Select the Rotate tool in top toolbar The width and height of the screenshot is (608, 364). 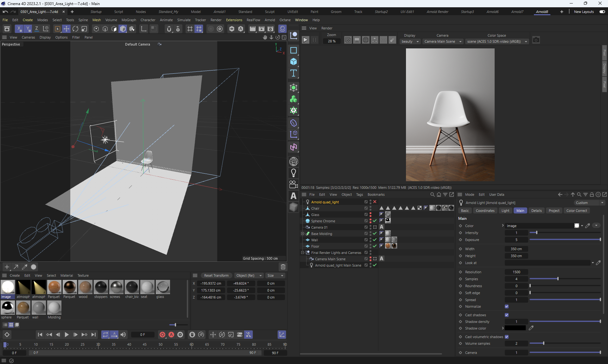[x=75, y=29]
